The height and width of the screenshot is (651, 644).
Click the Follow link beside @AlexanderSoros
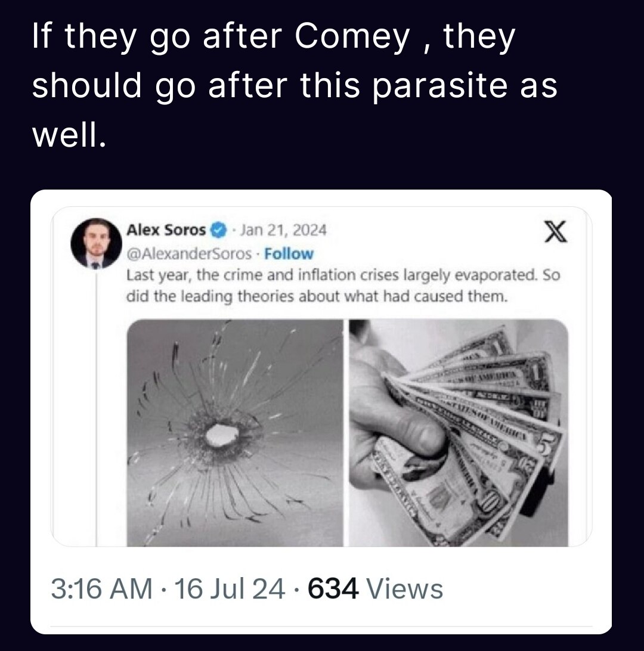point(289,253)
